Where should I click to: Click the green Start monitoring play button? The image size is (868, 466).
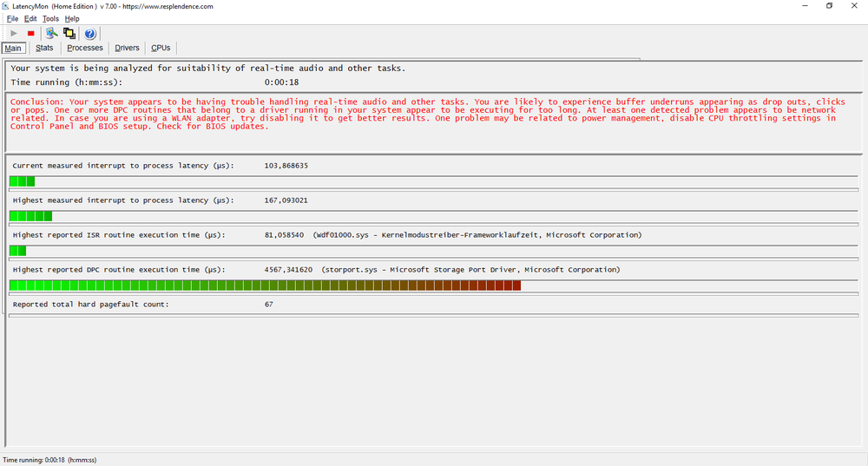click(x=14, y=33)
